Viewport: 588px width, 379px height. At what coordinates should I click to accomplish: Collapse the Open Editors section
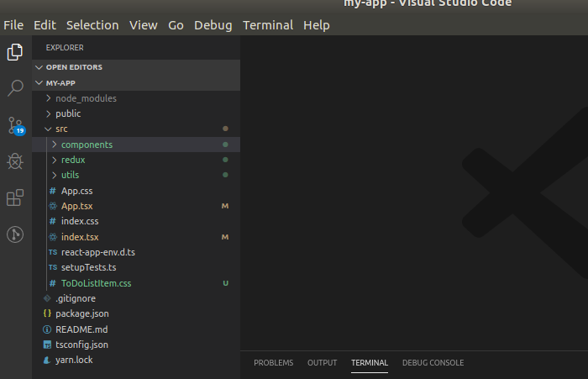39,67
